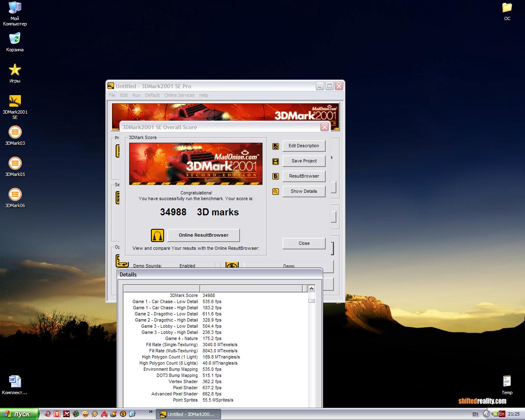Screen dimensions: 525x420
Task: Click the Demo eye icon in main window
Action: (232, 265)
